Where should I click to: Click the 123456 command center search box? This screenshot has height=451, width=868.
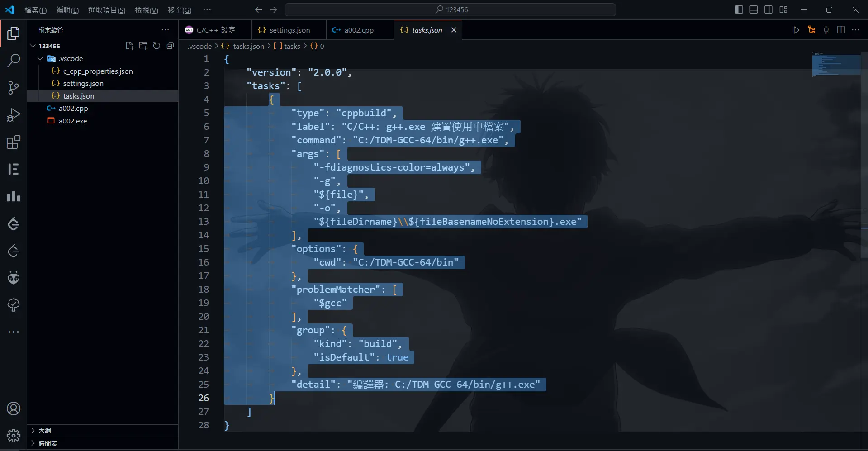(x=451, y=9)
